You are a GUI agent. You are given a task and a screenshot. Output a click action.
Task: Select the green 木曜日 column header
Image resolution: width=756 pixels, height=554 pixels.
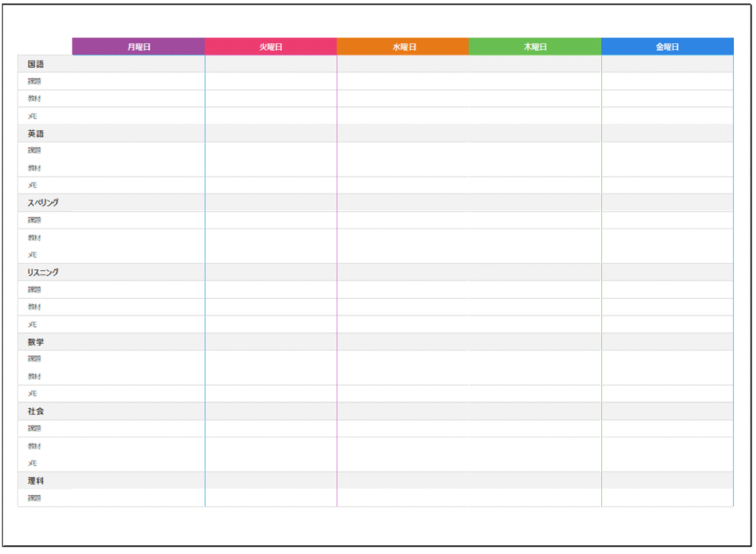(x=535, y=46)
